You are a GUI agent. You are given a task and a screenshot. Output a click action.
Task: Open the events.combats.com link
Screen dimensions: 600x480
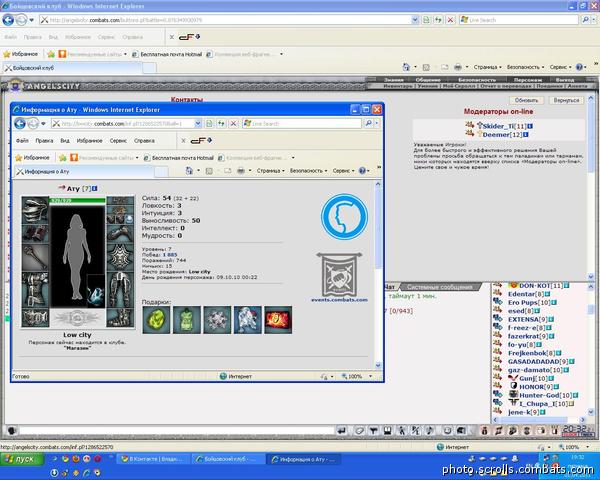[339, 300]
